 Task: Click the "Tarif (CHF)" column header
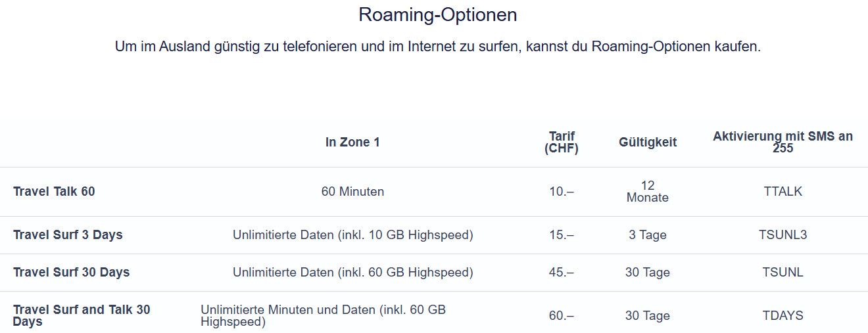pos(562,143)
